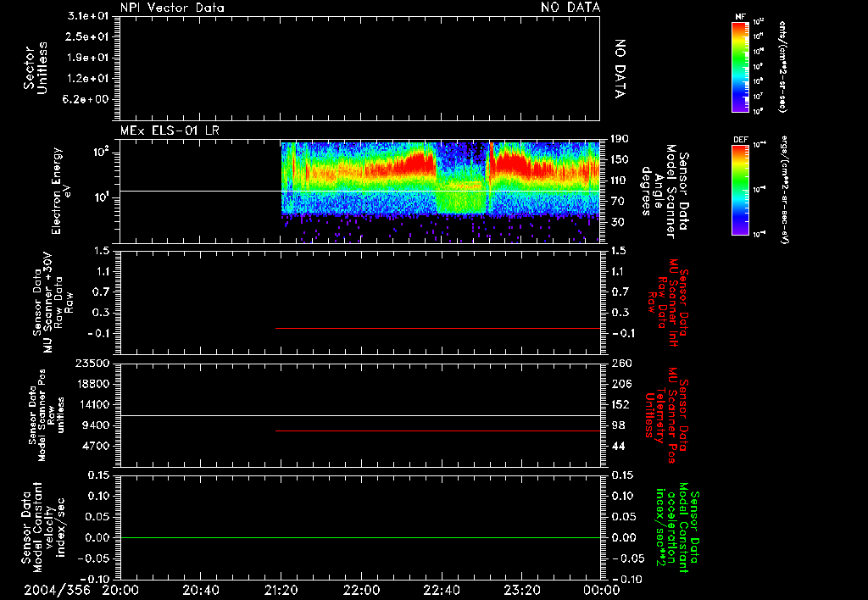Screen dimensions: 868x600
Task: Click the "1.9e+01" sector tick label
Action: tap(88, 58)
